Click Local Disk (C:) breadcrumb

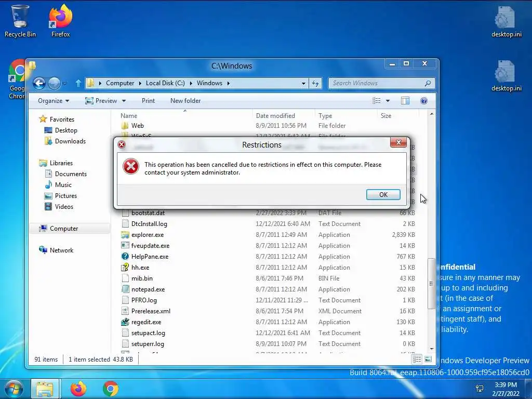[x=165, y=83]
